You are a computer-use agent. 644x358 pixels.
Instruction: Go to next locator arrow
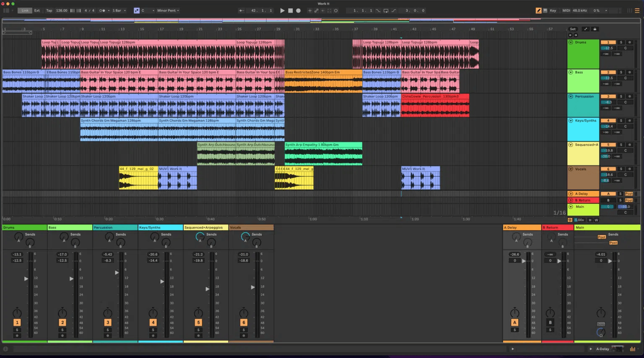pos(576,35)
